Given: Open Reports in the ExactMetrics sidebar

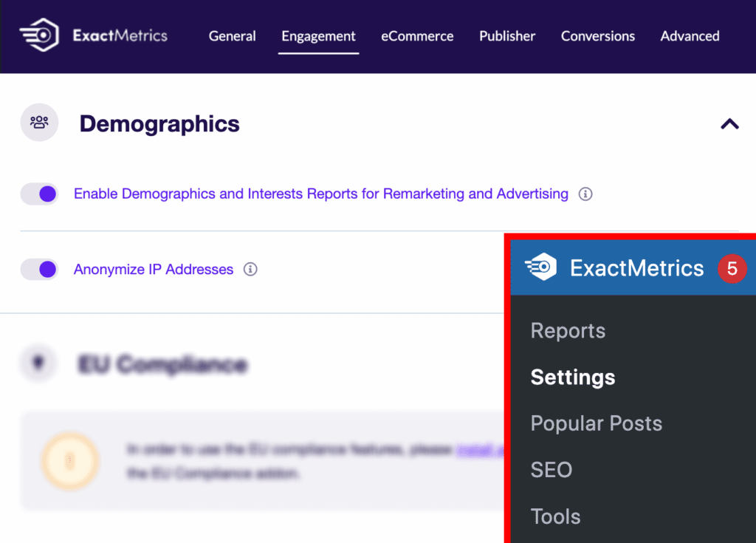Looking at the screenshot, I should 568,331.
